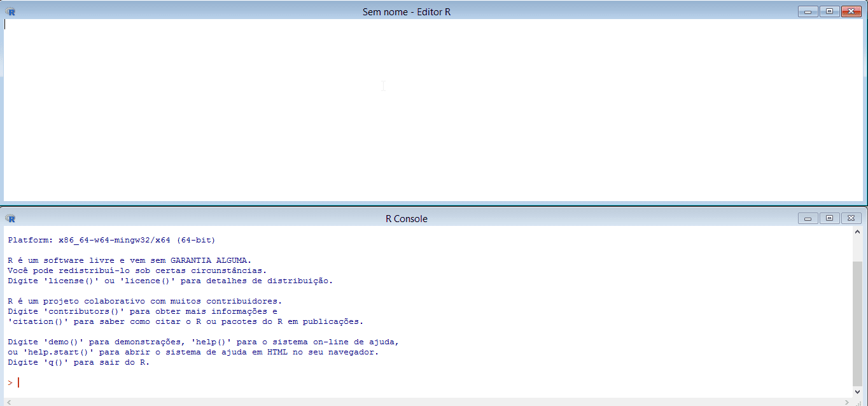This screenshot has width=868, height=406.
Task: Click the console horizontal scrollbar track
Action: [x=426, y=402]
